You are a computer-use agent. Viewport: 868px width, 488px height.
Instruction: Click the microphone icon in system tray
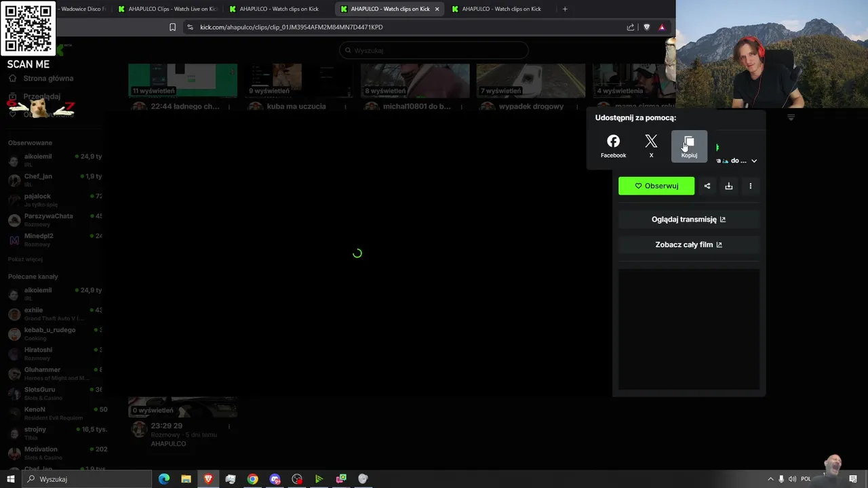[781, 479]
